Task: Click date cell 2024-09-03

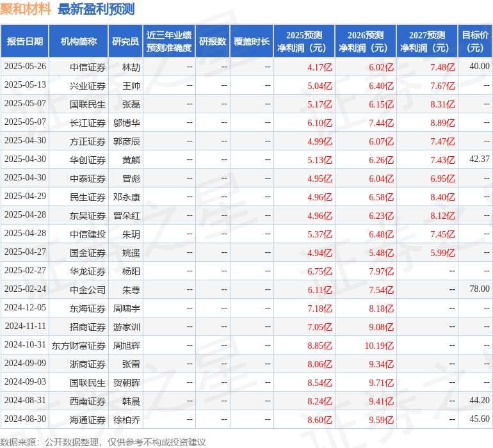Action: tap(25, 381)
